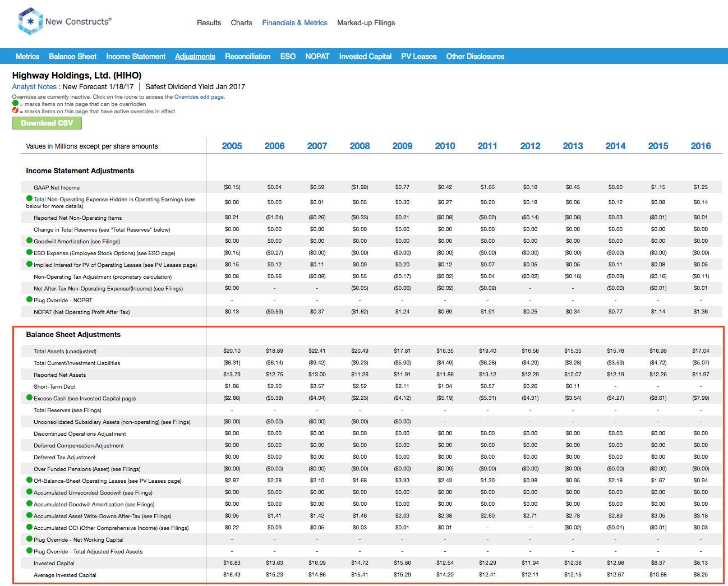
Task: Click the Average Invested Capital row label
Action: click(65, 575)
